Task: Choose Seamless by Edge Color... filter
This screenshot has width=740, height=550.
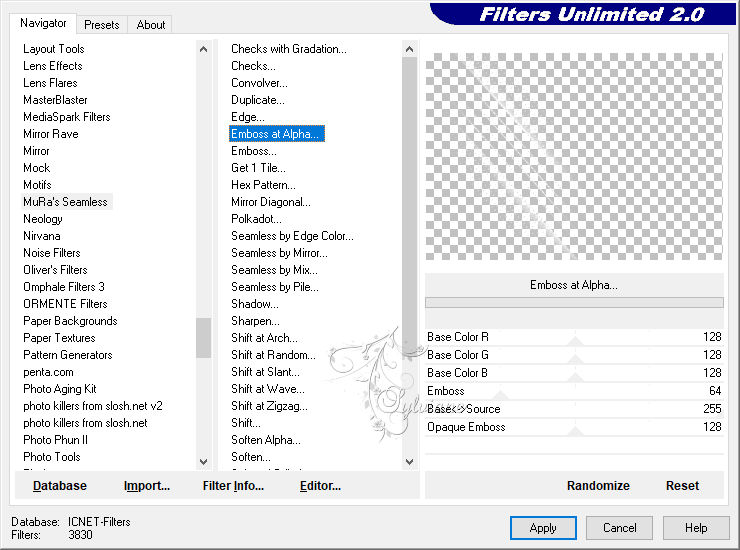Action: click(292, 236)
